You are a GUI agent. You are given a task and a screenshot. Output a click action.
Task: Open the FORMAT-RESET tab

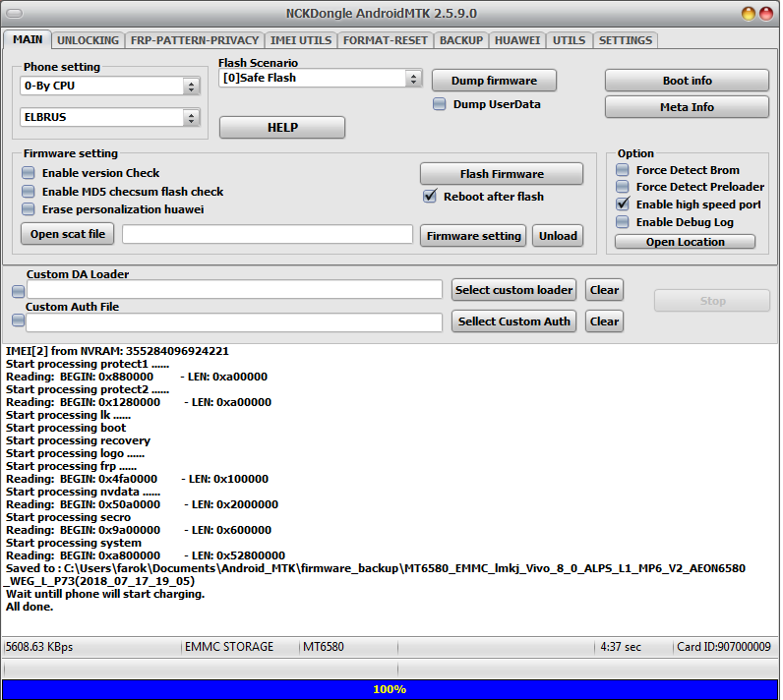coord(385,40)
